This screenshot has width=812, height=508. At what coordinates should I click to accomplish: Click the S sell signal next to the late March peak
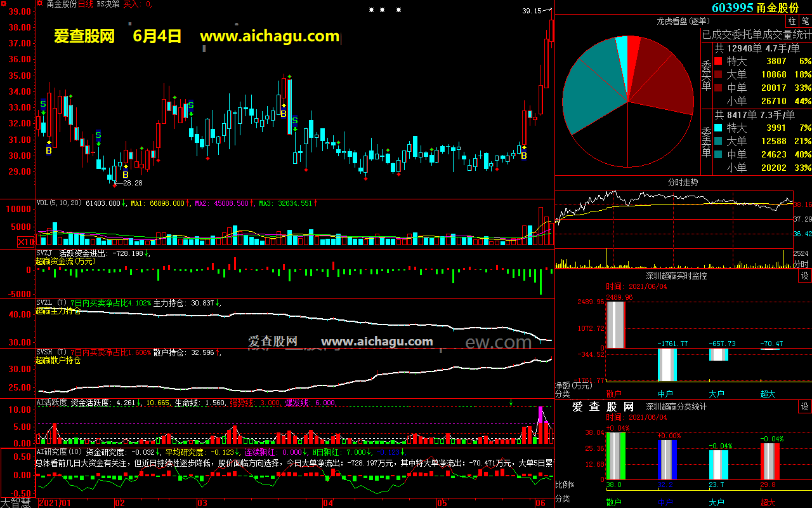coord(295,121)
